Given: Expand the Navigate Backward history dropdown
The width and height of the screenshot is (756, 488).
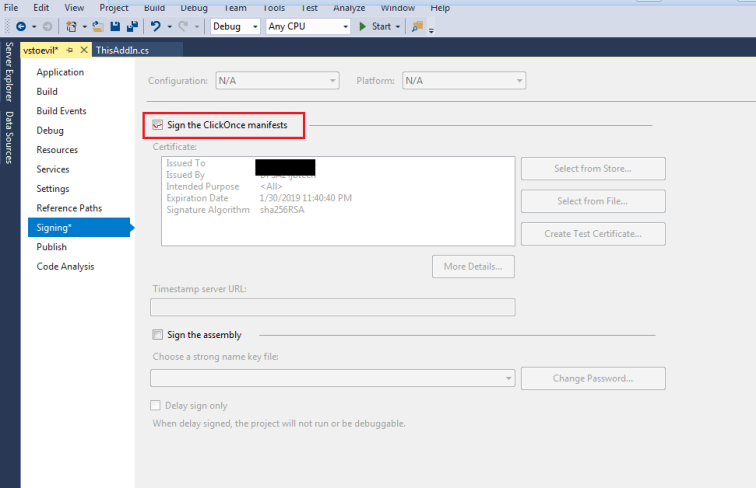Looking at the screenshot, I should (x=34, y=27).
